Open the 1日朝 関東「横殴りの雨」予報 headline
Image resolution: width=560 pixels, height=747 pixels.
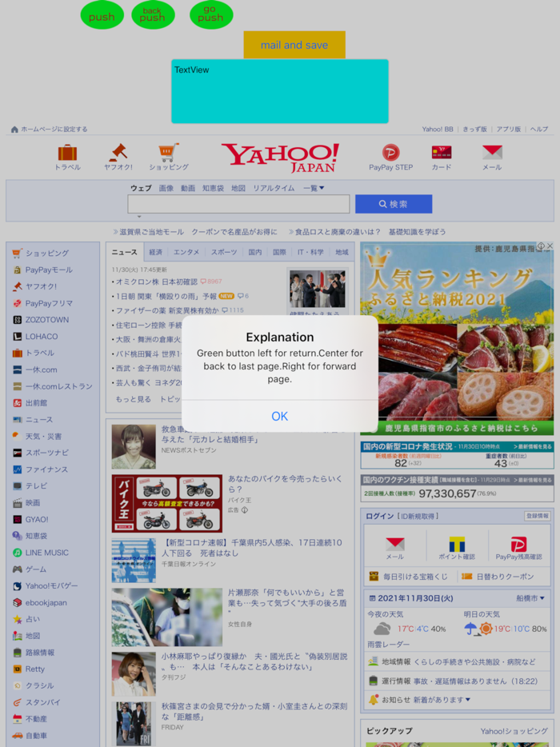coord(166,297)
